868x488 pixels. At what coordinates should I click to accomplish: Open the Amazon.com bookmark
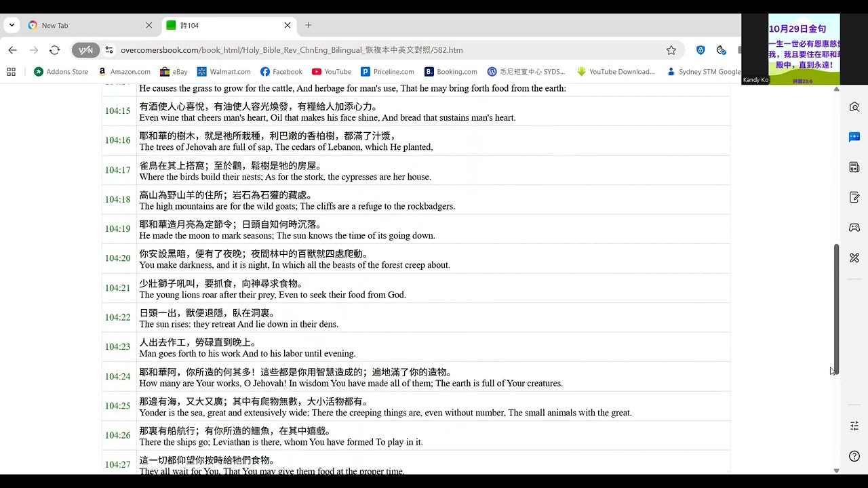point(124,71)
